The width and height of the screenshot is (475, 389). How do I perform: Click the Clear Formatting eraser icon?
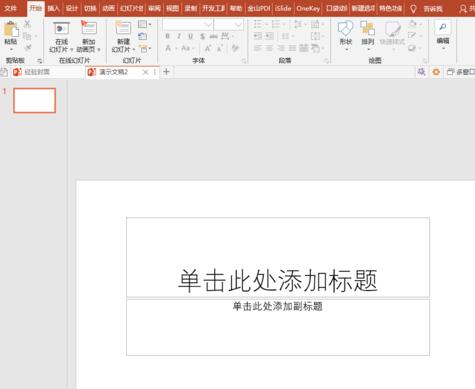click(235, 48)
